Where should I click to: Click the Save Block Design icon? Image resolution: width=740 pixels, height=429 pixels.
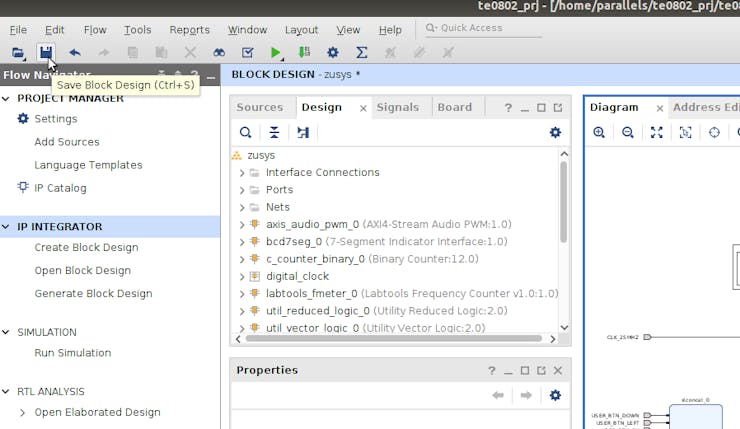coord(46,52)
